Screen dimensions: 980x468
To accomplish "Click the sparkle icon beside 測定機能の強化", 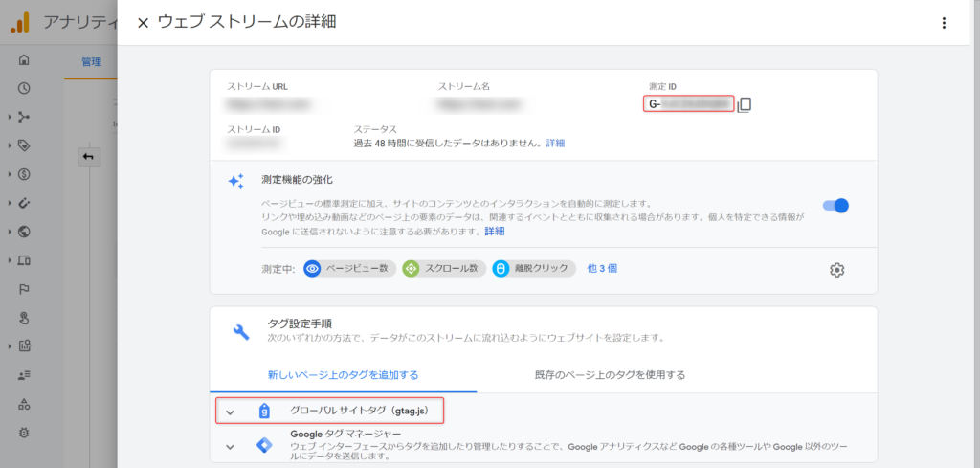I will tap(235, 181).
